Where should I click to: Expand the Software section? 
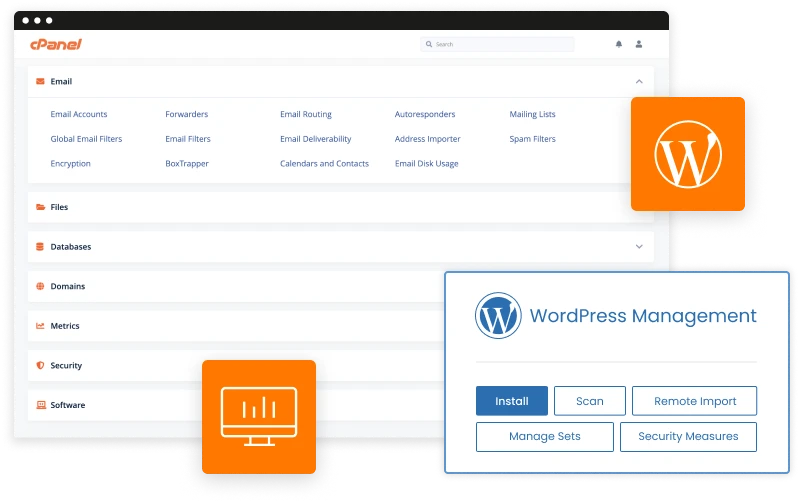click(x=236, y=405)
